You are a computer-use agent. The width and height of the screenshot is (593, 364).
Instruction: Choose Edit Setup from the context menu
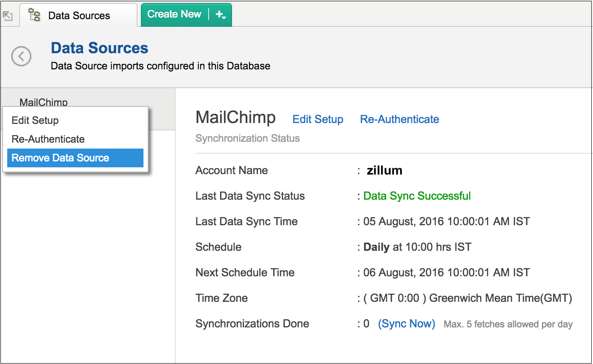[x=35, y=120]
